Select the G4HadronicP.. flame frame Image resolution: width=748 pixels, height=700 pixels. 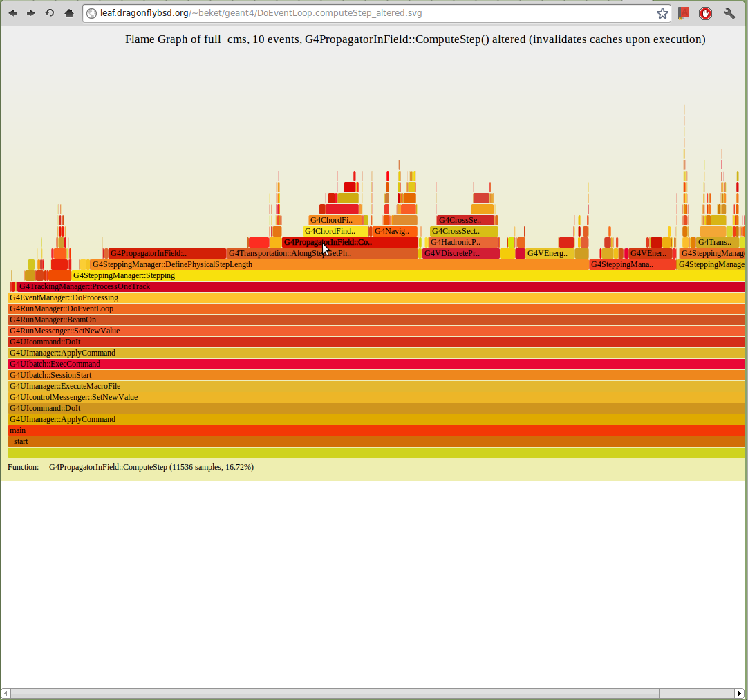464,242
